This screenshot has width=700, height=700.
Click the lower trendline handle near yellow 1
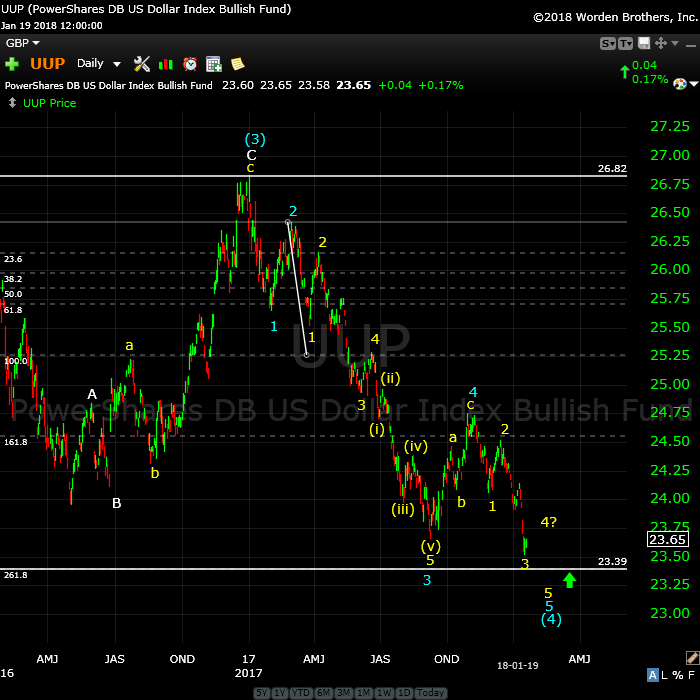pos(307,355)
